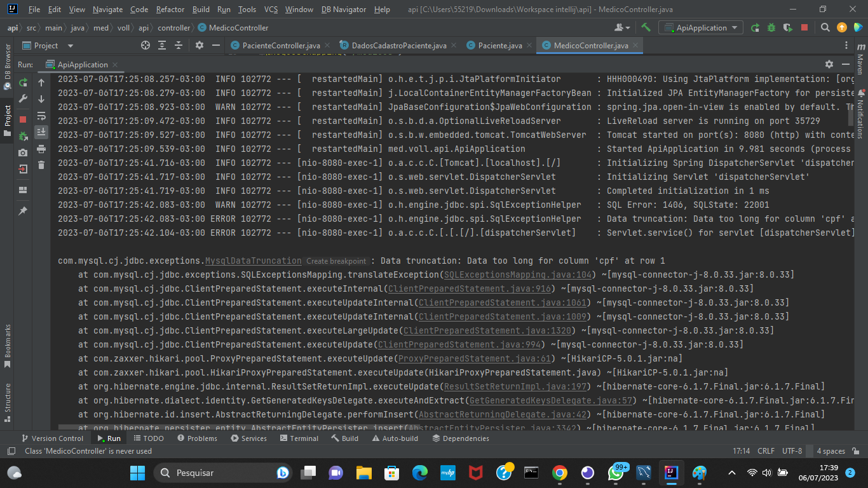Toggle scroll to end of console
Screen dimensions: 868x488
pos(41,132)
